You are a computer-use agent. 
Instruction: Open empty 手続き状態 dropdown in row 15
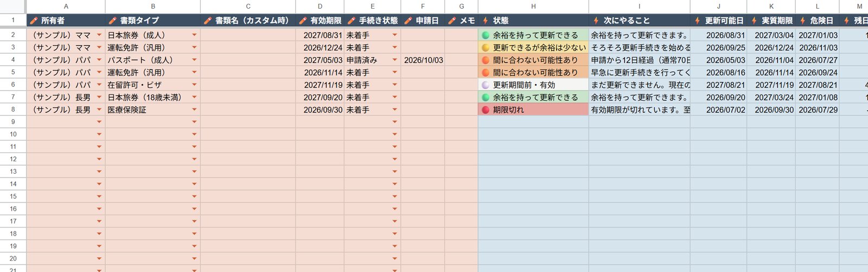click(395, 197)
